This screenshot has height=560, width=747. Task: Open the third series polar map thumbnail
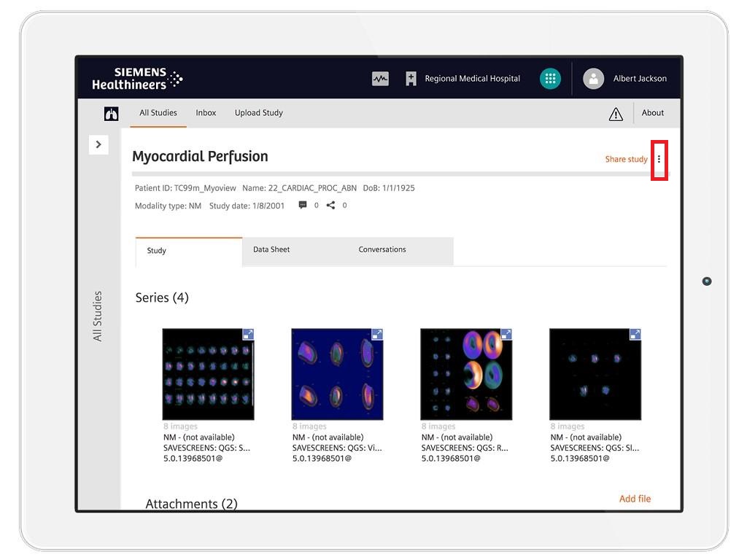click(x=465, y=375)
